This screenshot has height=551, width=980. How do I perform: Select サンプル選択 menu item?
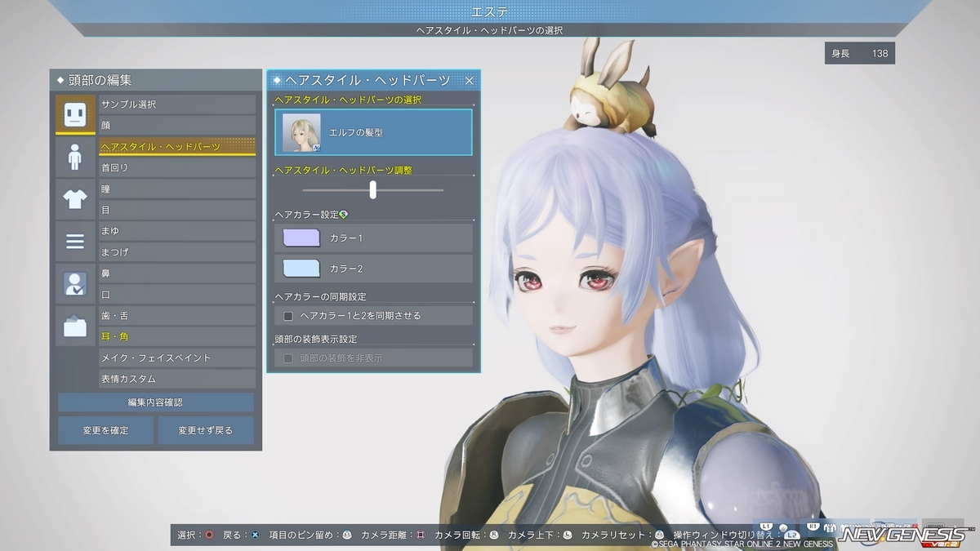click(x=177, y=104)
